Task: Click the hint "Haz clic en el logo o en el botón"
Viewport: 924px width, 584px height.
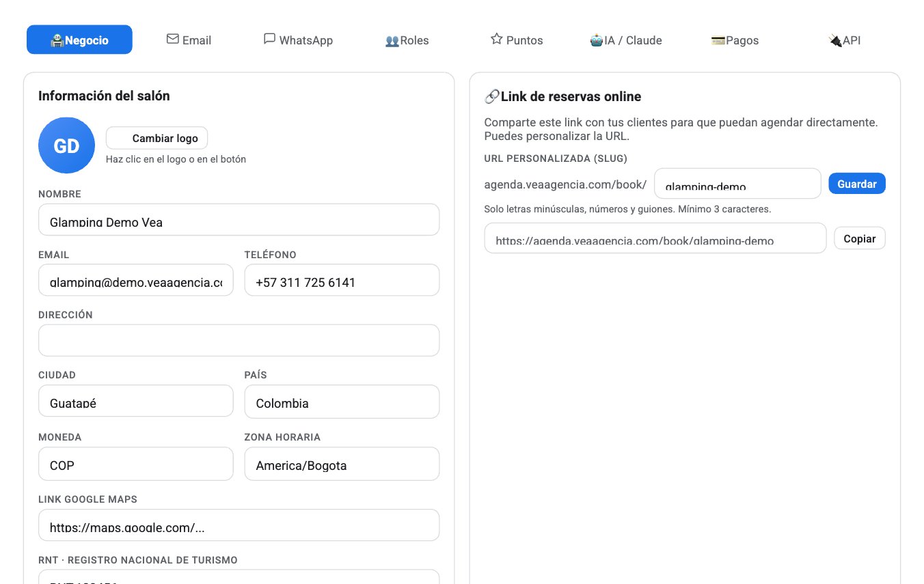Action: pyautogui.click(x=176, y=159)
